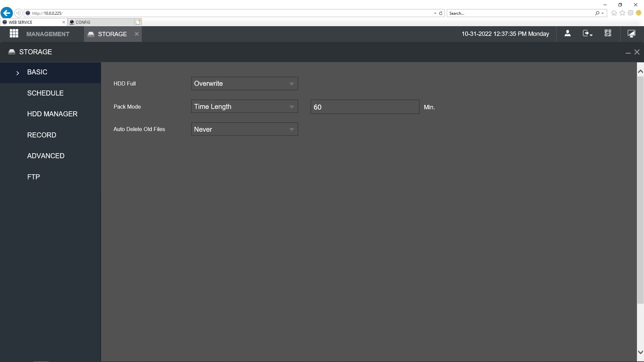Viewport: 644px width, 362px height.
Task: Select BASIC in the sidebar
Action: tap(50, 72)
